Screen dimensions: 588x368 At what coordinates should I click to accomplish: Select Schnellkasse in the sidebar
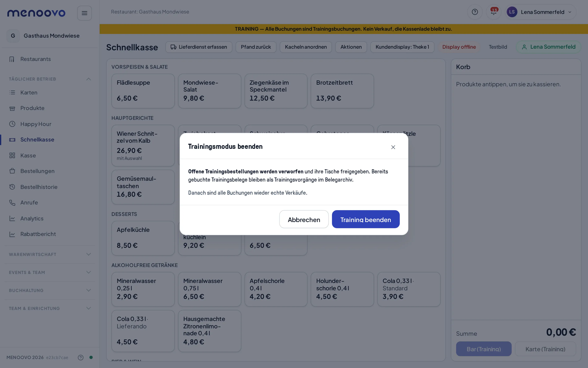point(49,140)
